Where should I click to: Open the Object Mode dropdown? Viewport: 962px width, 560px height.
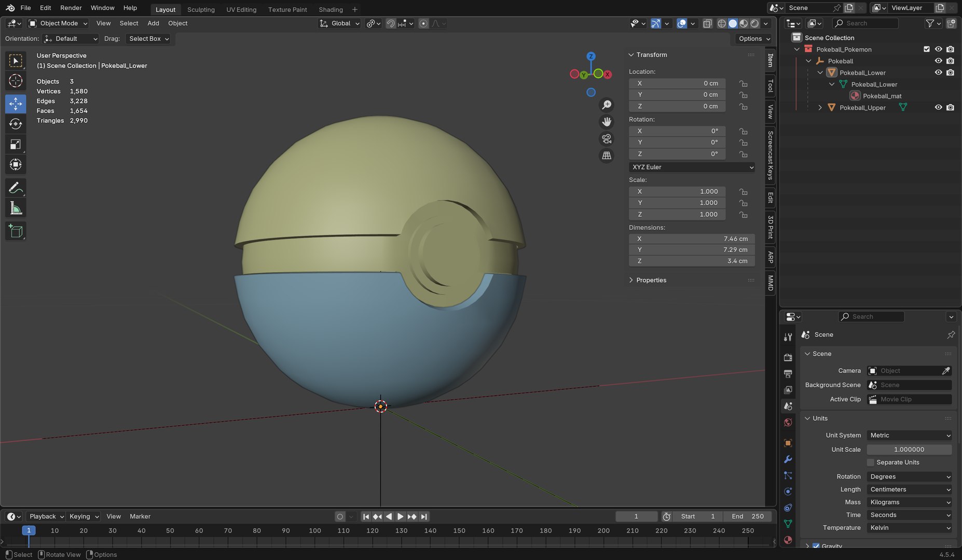(58, 23)
